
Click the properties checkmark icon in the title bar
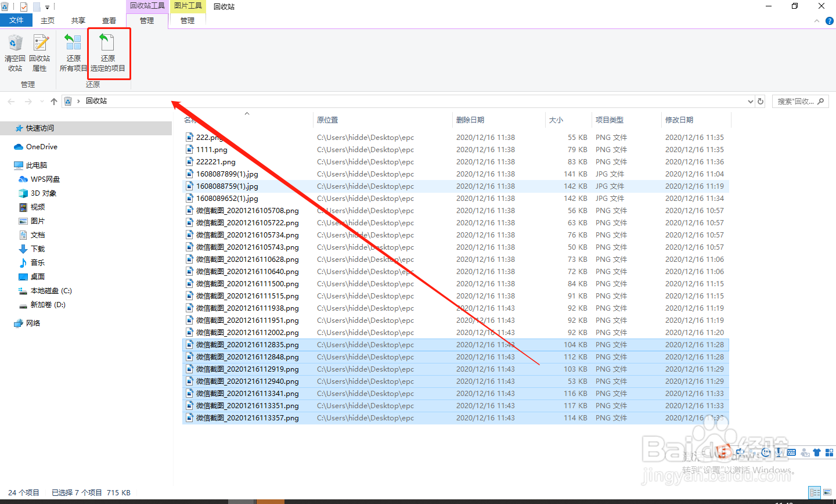pyautogui.click(x=24, y=7)
